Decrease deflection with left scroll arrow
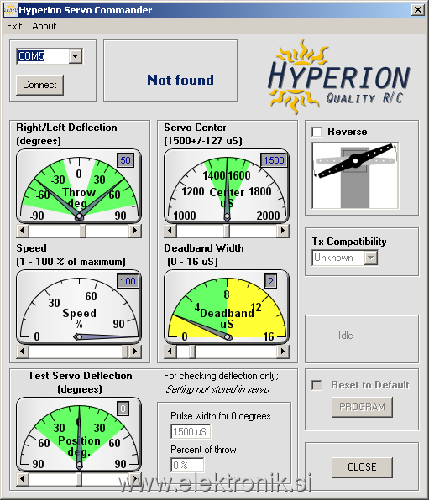The width and height of the screenshot is (429, 500). [x=22, y=230]
